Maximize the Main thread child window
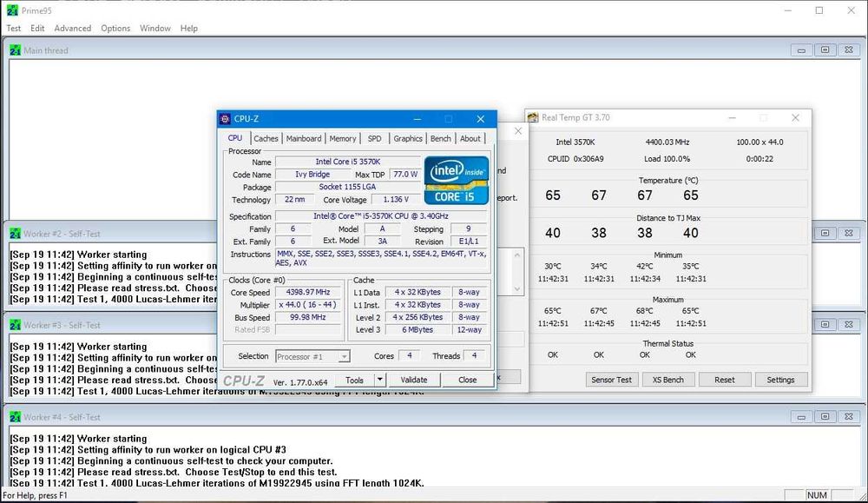The image size is (868, 503). point(825,50)
